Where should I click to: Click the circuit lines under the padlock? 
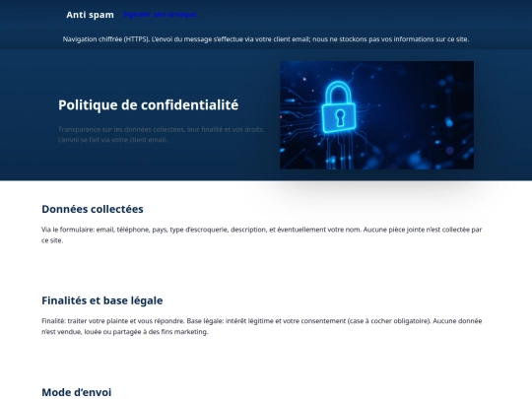[x=339, y=151]
